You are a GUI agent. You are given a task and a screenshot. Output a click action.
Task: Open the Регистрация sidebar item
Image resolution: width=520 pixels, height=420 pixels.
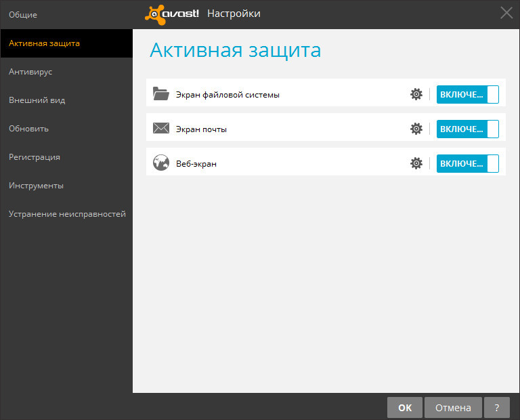point(35,156)
